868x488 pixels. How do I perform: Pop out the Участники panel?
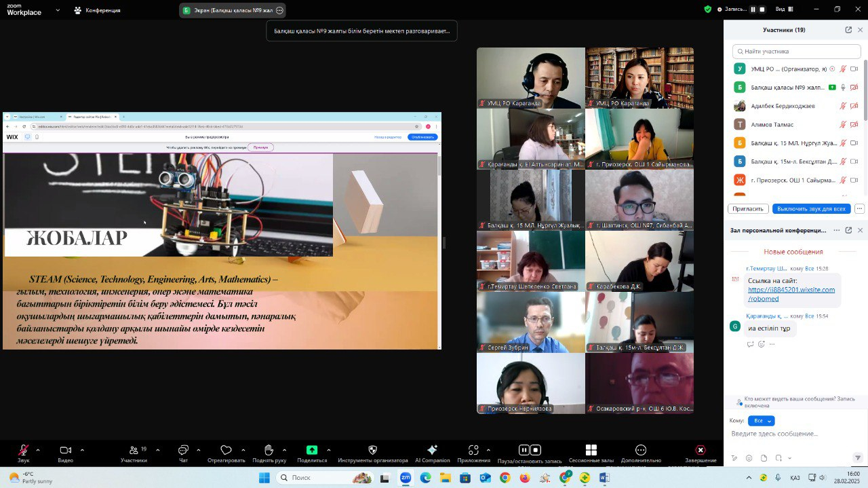(x=848, y=30)
